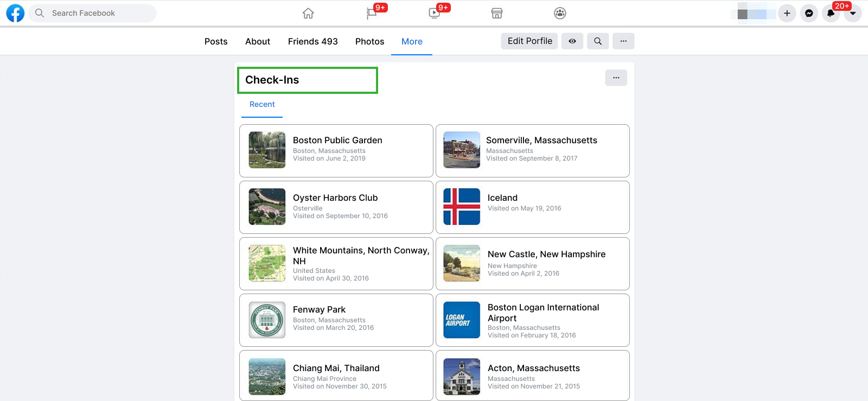The width and height of the screenshot is (868, 401).
Task: Open the profile ellipsis options button
Action: click(x=623, y=41)
